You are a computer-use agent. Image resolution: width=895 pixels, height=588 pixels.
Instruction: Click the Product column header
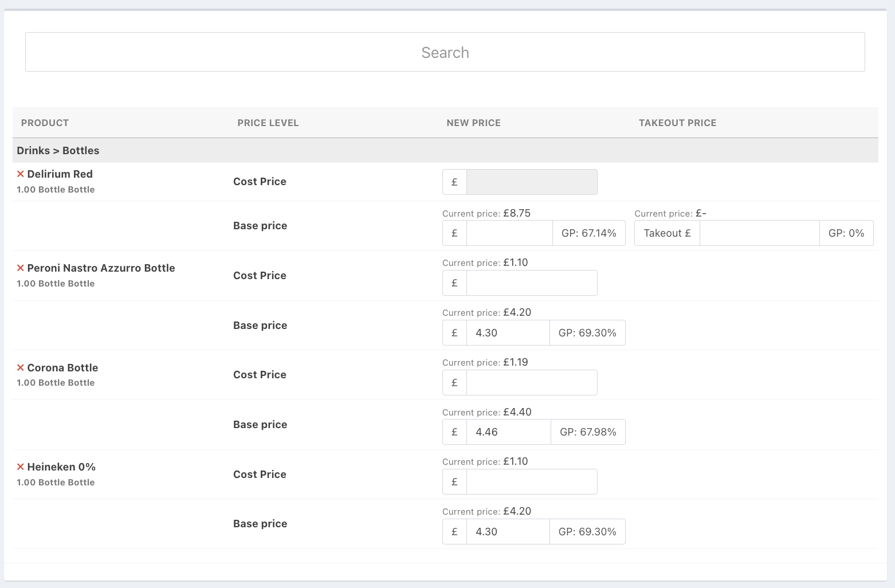[x=45, y=123]
